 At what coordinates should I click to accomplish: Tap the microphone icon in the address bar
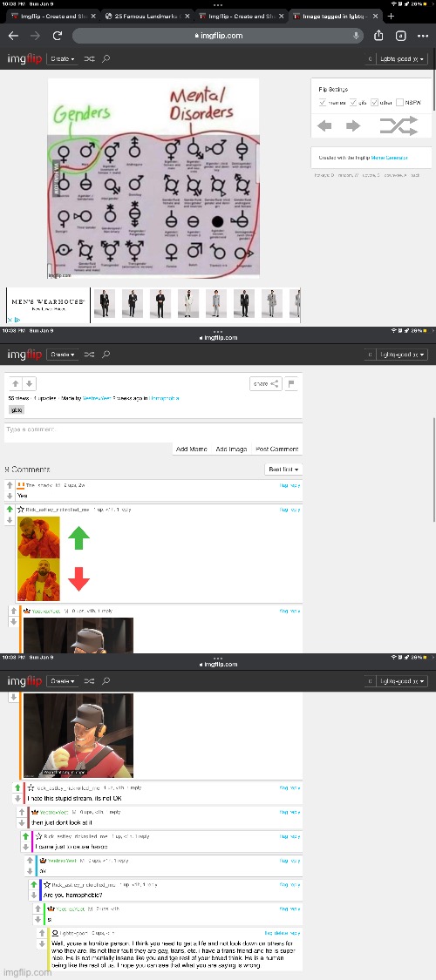coord(356,36)
